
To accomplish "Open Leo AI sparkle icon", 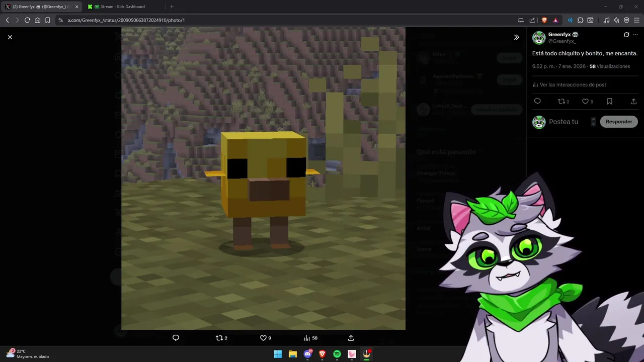I will (x=616, y=20).
